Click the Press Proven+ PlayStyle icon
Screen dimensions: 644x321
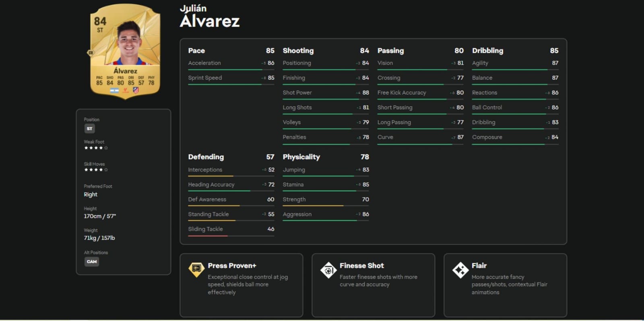(196, 270)
